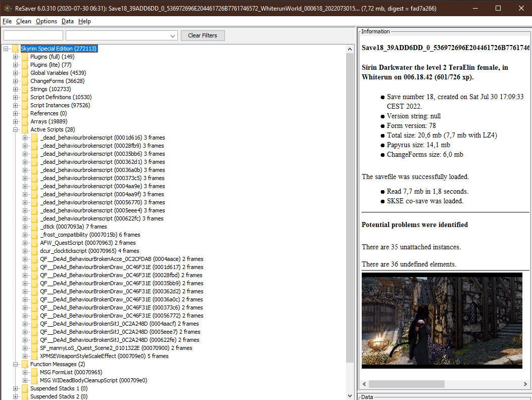Image resolution: width=532 pixels, height=400 pixels.
Task: Click tree scrollbar down arrow
Action: (x=350, y=396)
